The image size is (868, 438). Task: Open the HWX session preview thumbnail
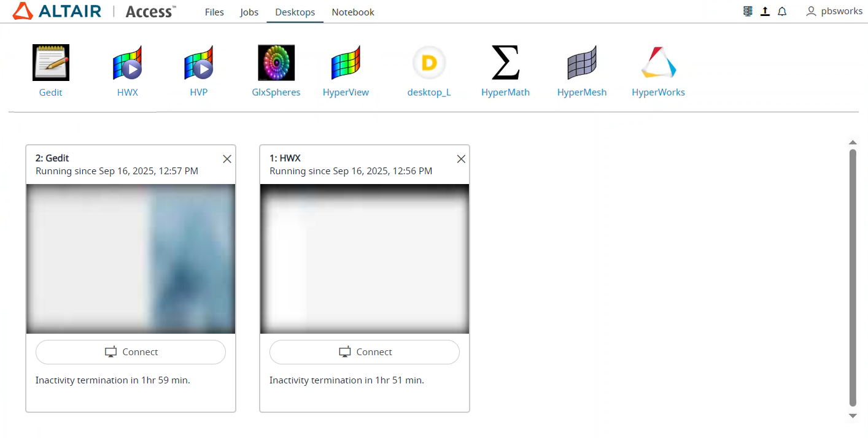[365, 259]
